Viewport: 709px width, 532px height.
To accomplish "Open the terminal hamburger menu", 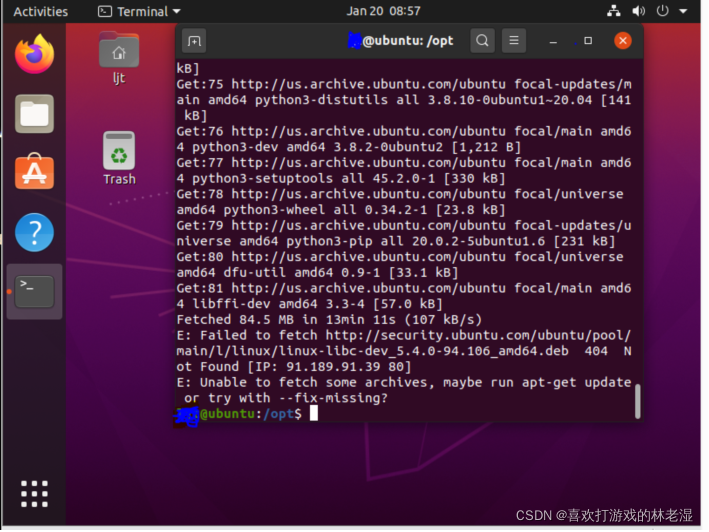I will pos(514,41).
